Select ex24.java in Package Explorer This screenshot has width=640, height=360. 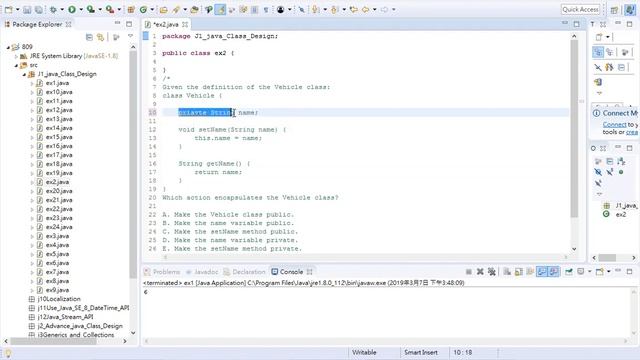pyautogui.click(x=59, y=227)
